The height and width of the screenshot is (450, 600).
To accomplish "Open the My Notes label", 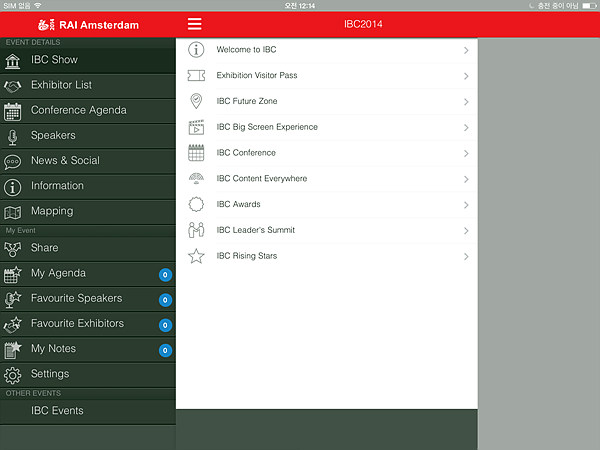I will coord(53,349).
